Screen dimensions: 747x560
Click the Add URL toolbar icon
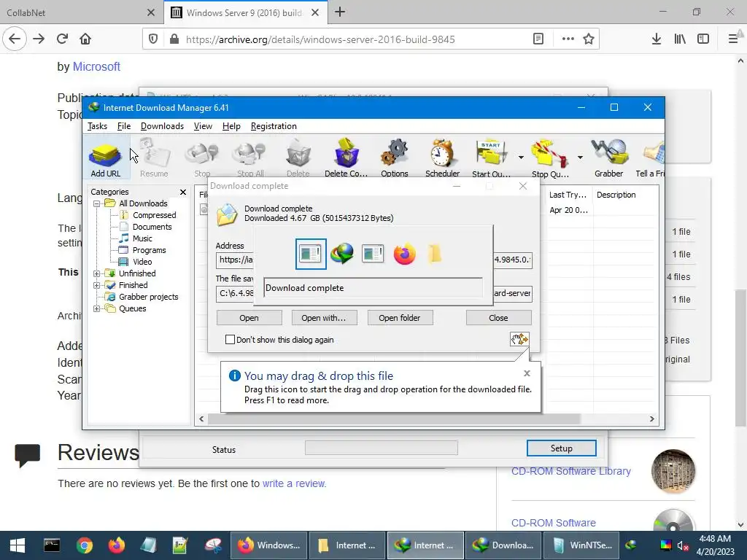[x=105, y=160]
